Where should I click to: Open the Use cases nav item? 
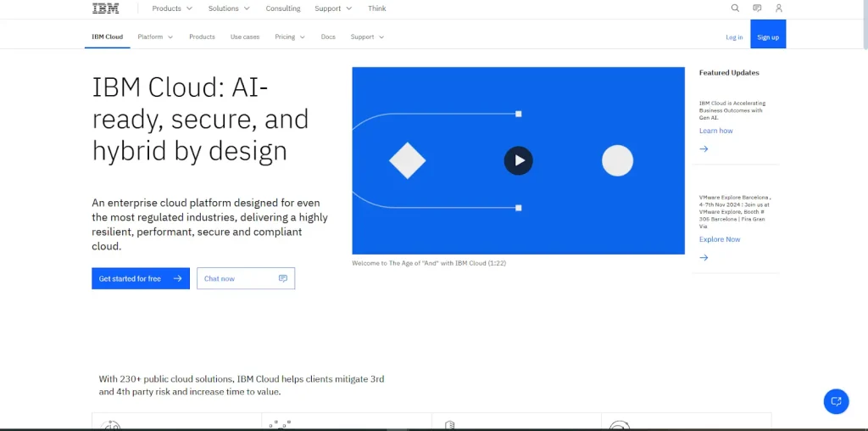coord(245,37)
